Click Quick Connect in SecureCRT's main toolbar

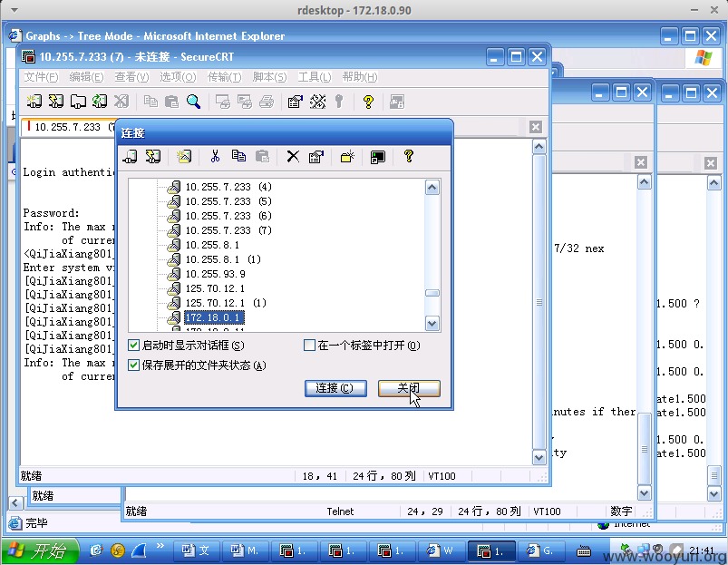click(55, 102)
